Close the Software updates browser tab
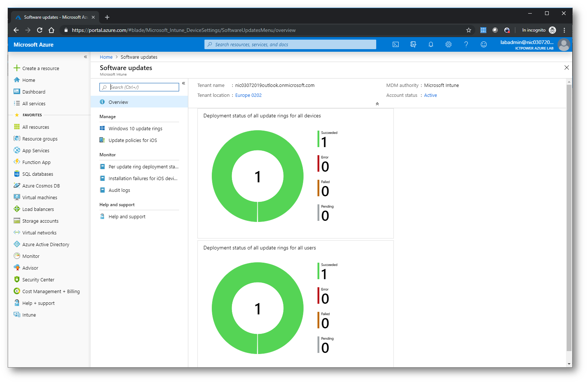 pos(93,17)
